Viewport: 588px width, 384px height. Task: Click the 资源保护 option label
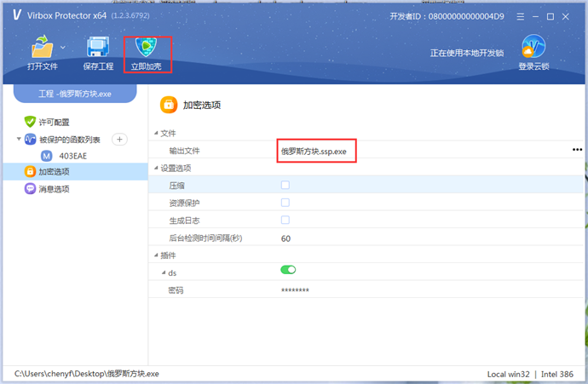point(184,203)
